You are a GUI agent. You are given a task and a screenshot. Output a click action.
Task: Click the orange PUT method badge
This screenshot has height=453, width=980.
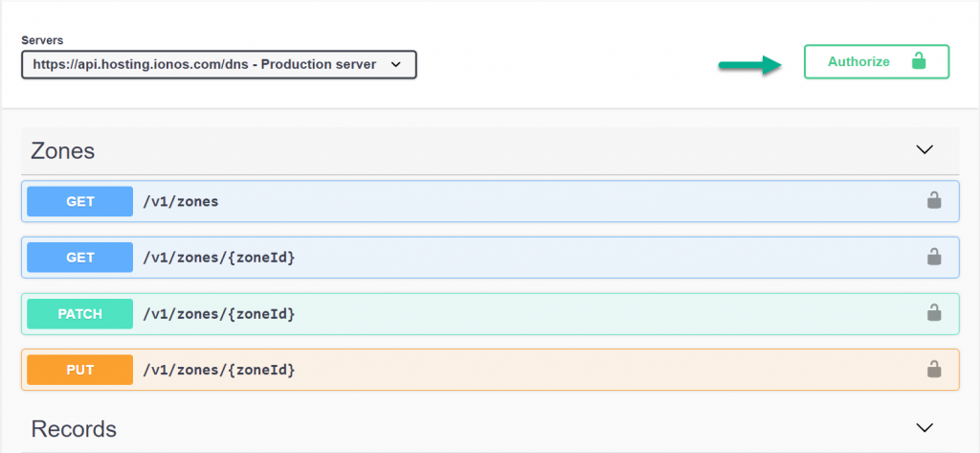coord(79,369)
